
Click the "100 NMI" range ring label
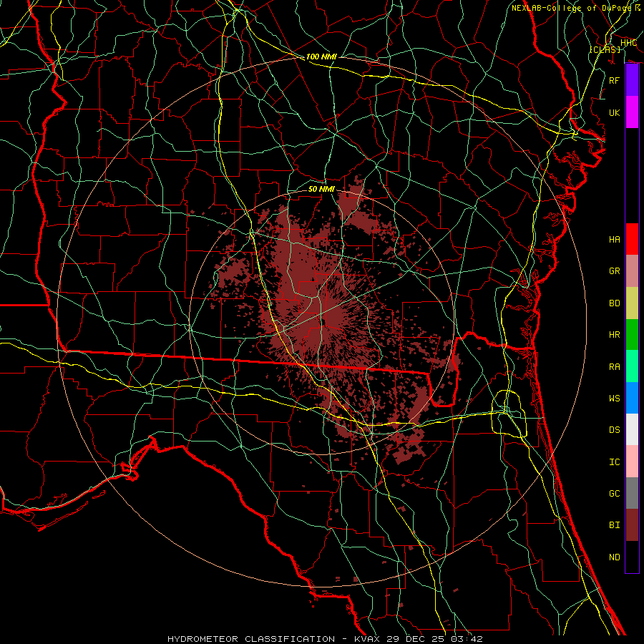click(x=321, y=57)
